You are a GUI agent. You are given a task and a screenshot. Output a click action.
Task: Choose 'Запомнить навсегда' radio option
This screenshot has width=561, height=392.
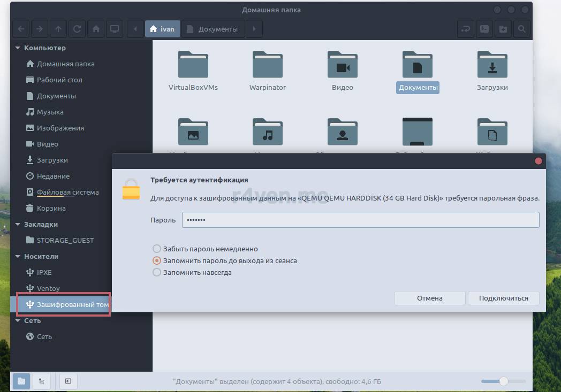pyautogui.click(x=157, y=272)
